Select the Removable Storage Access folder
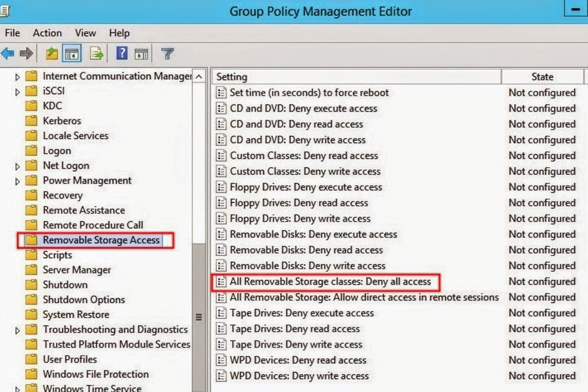 101,240
